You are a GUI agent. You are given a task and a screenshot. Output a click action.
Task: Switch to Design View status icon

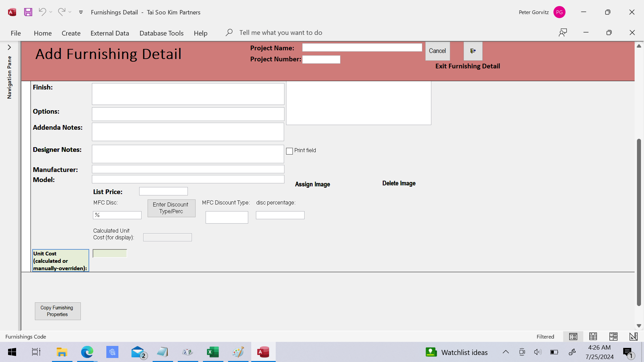tap(633, 337)
